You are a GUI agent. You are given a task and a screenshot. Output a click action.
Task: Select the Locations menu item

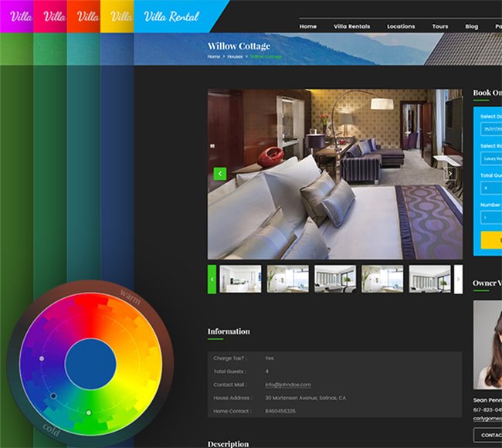401,26
